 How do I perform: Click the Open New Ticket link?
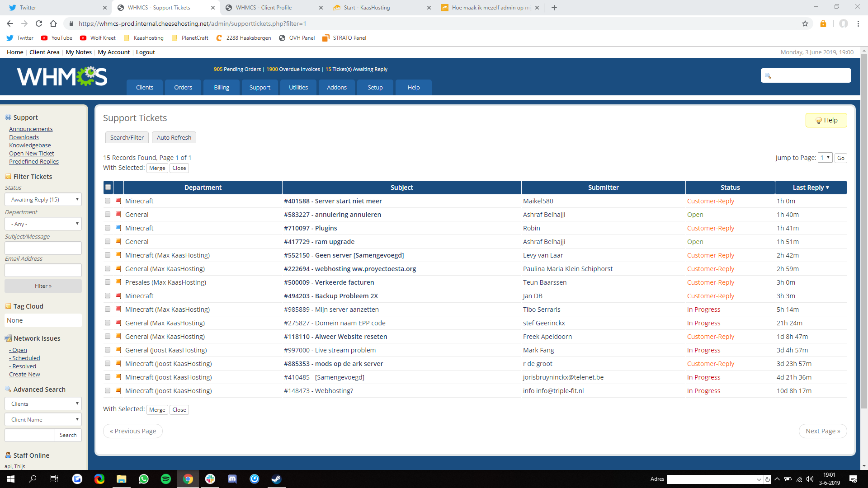pos(31,153)
